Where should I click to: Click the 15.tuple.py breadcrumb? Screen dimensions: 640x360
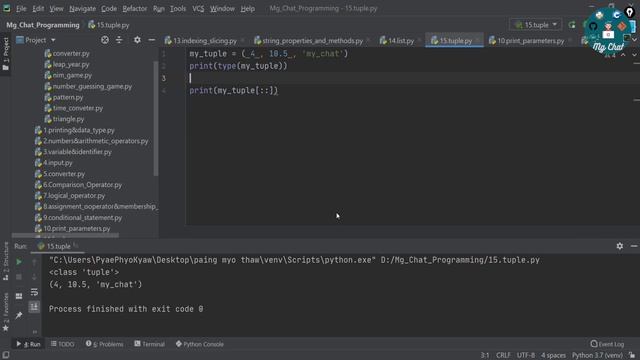click(x=109, y=25)
